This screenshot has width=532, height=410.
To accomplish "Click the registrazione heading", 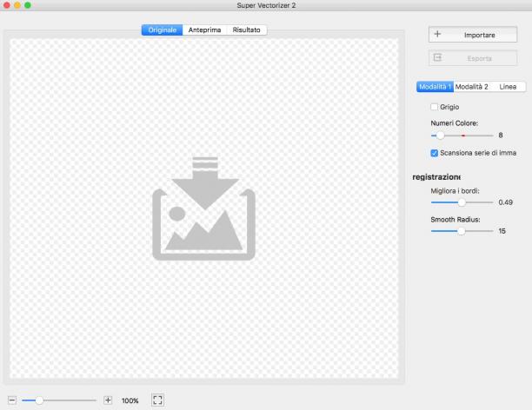I will click(x=436, y=177).
